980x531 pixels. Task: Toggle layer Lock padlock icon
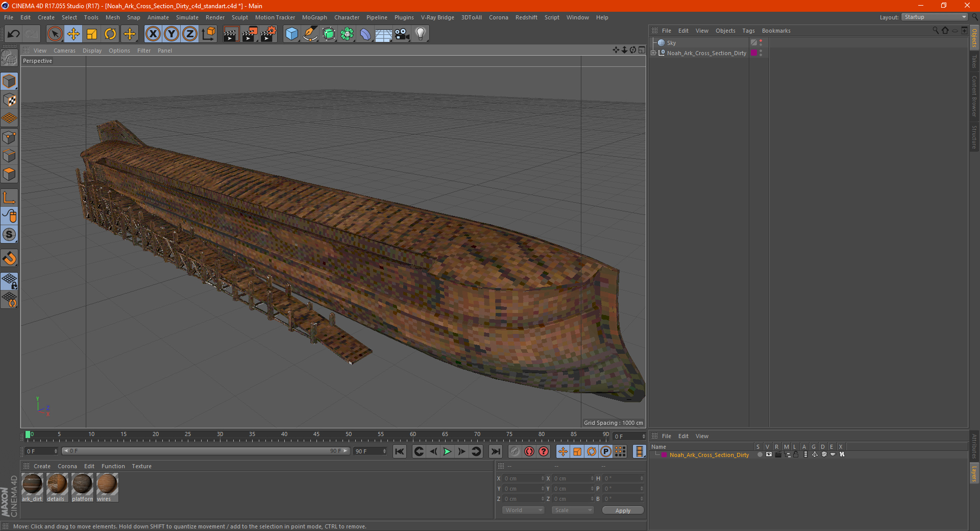click(x=796, y=454)
